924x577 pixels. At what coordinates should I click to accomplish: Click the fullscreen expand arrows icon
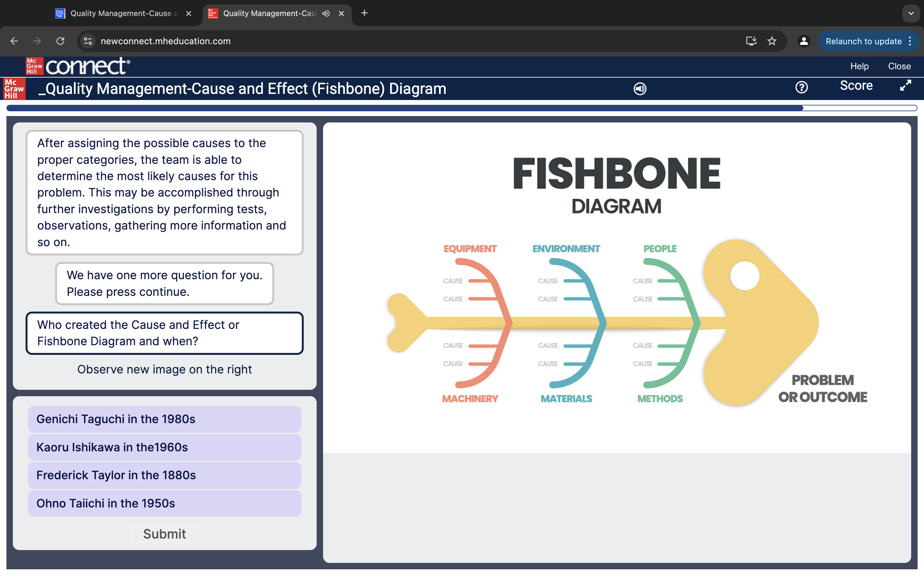905,86
